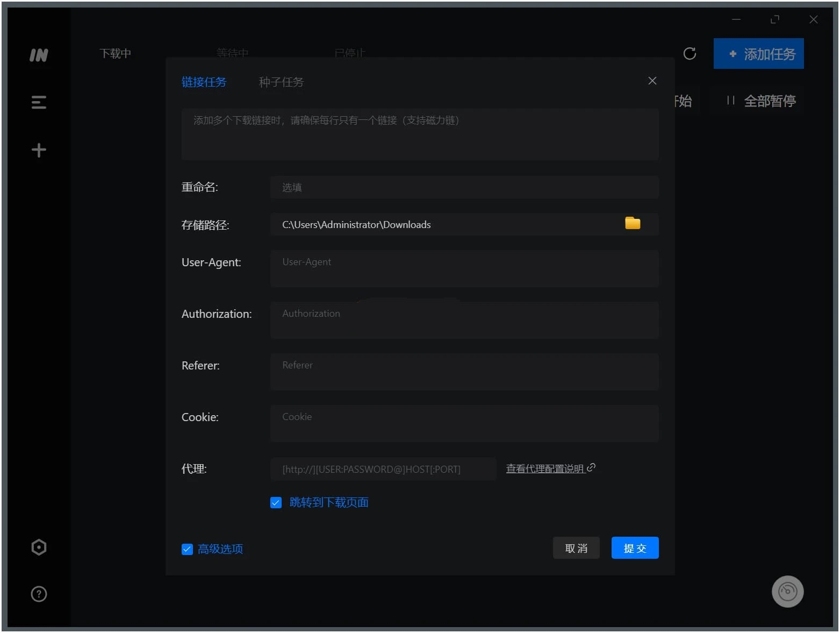
Task: Switch to the 等待中 tab
Action: tap(232, 53)
